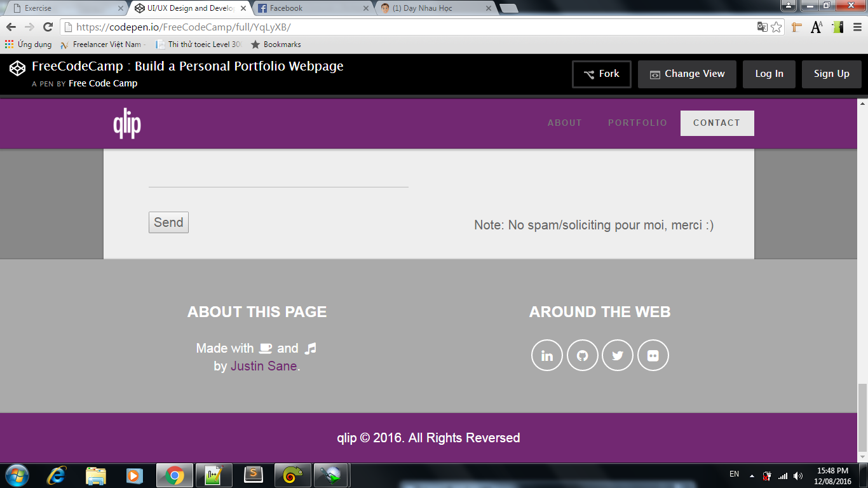
Task: Select ABOUT in the navigation menu
Action: click(564, 123)
